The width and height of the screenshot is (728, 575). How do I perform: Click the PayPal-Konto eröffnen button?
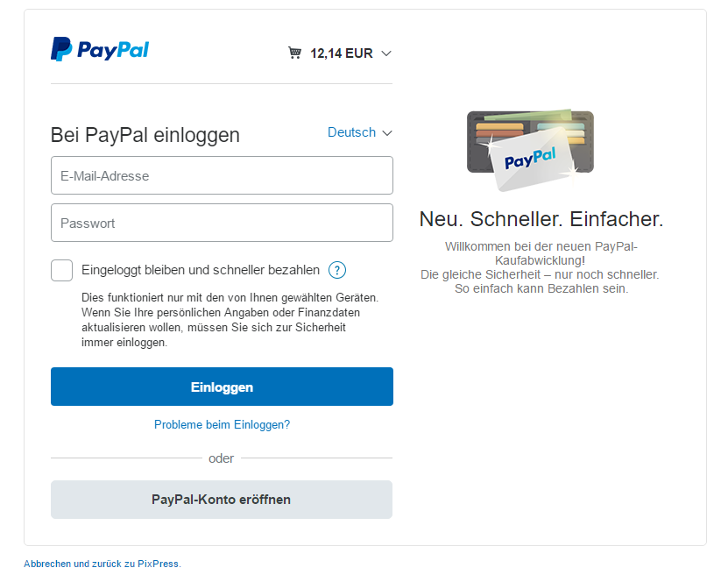pyautogui.click(x=222, y=500)
